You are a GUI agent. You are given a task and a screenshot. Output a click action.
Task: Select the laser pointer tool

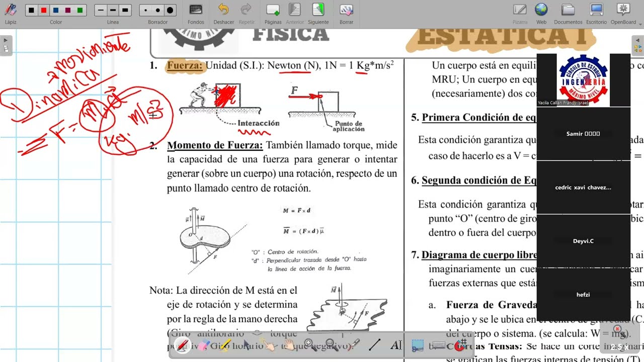(353, 345)
